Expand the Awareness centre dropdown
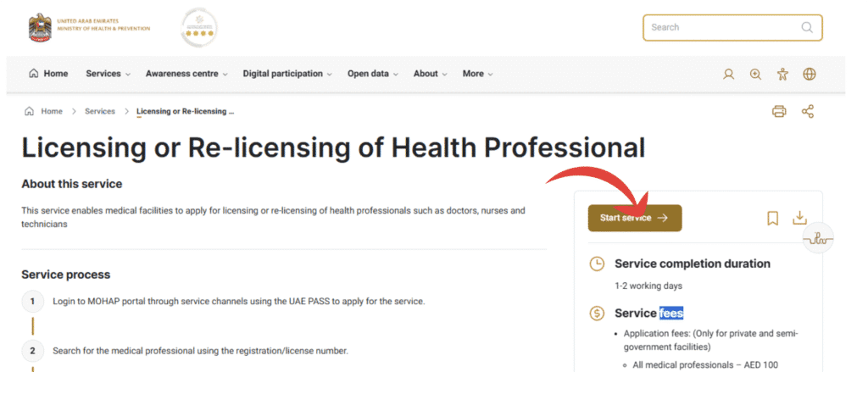The height and width of the screenshot is (400, 868). point(186,74)
